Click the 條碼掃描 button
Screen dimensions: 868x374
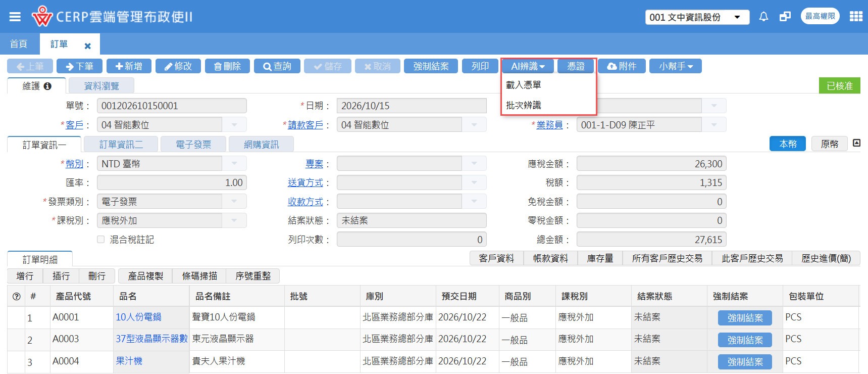coord(199,276)
